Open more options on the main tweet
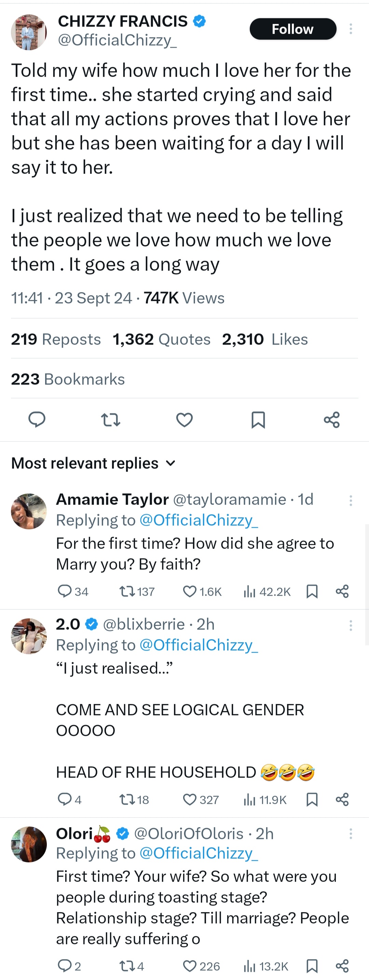Image resolution: width=369 pixels, height=980 pixels. tap(351, 29)
